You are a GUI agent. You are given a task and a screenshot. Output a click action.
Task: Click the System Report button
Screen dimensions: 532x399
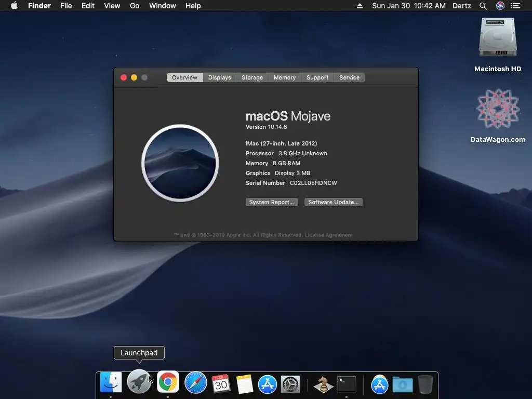click(x=272, y=202)
